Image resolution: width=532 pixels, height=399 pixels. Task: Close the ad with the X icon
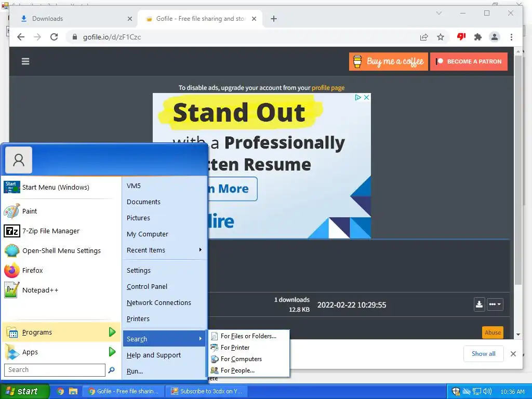pos(366,97)
